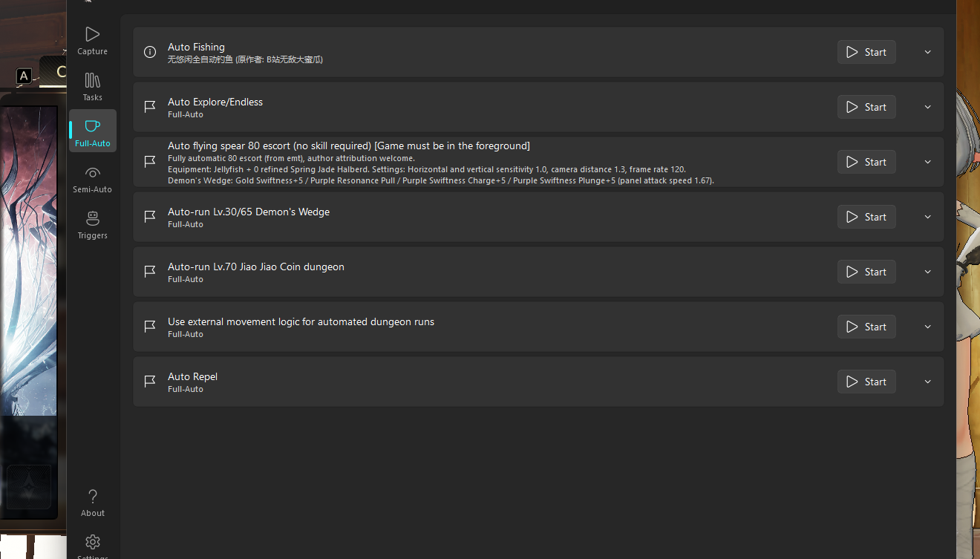The height and width of the screenshot is (559, 980).
Task: Open the Triggers robot icon page
Action: [x=92, y=224]
